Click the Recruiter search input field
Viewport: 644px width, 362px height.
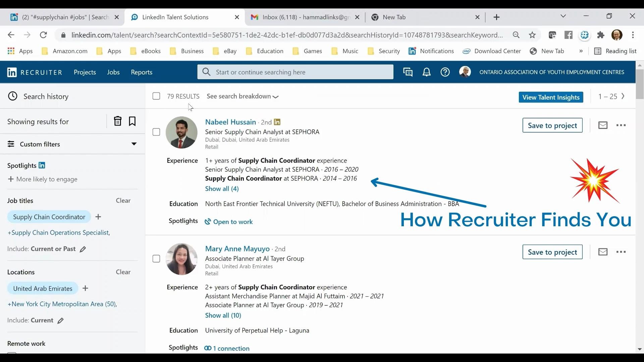tap(295, 72)
